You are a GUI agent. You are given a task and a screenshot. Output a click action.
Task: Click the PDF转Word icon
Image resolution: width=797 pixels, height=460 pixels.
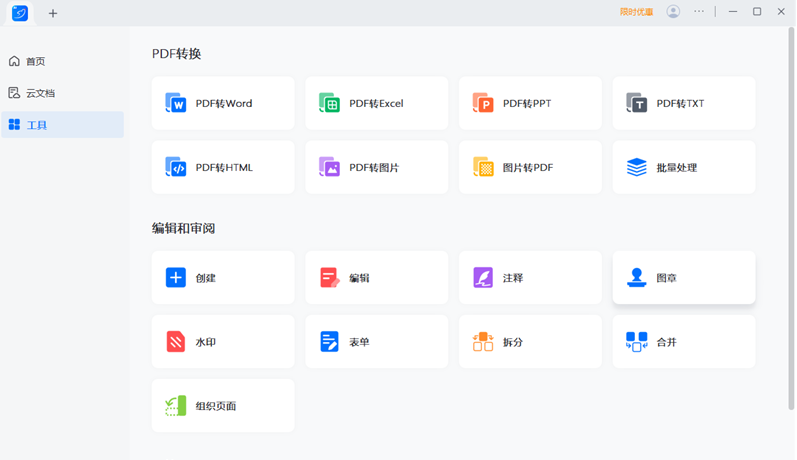[x=176, y=103]
